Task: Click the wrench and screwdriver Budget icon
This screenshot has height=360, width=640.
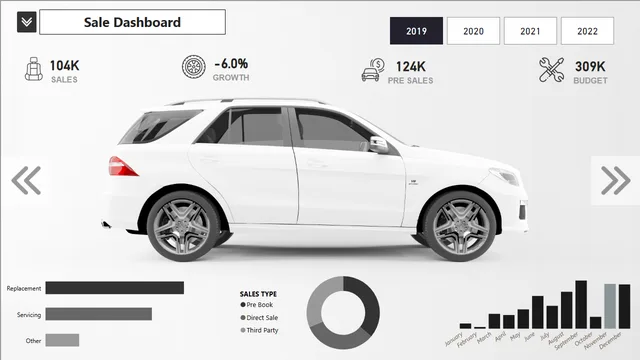Action: pos(551,70)
